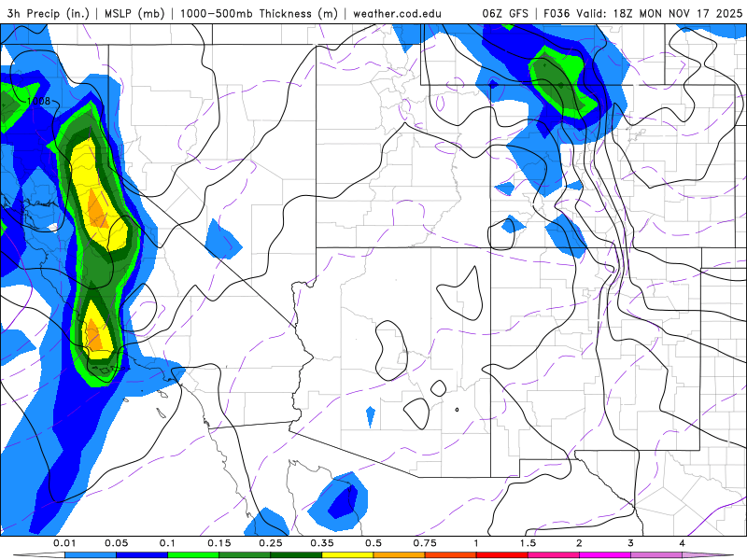Click the dark green 0.25–0.35 legend swatch

[296, 555]
